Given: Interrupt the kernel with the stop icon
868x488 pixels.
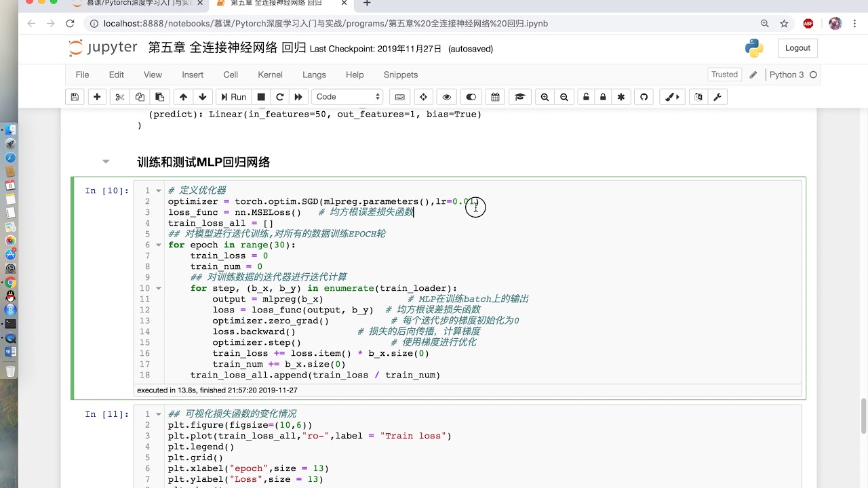Looking at the screenshot, I should coord(261,97).
